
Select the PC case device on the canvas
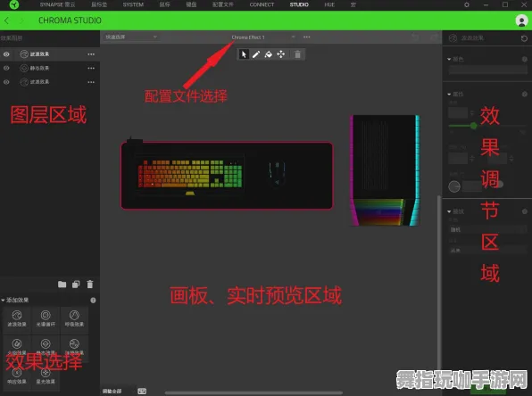[x=385, y=170]
